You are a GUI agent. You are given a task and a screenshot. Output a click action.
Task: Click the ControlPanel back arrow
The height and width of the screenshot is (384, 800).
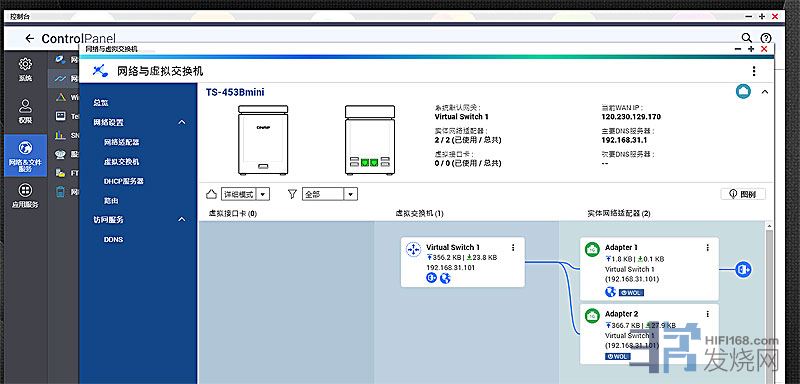pyautogui.click(x=30, y=38)
